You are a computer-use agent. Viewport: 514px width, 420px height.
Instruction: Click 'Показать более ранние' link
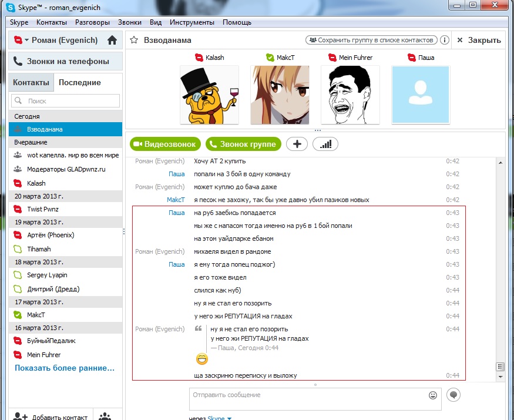[x=65, y=368]
